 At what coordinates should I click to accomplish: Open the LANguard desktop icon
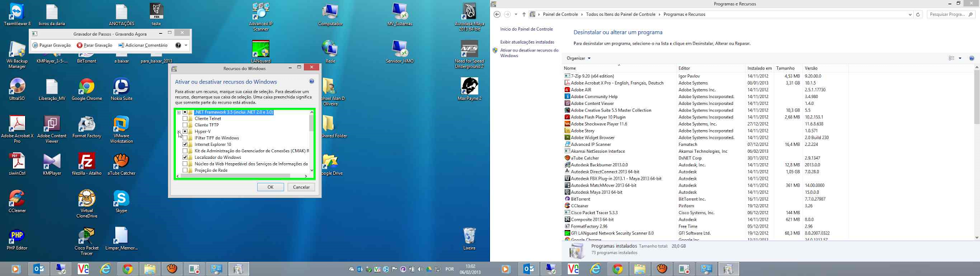(x=261, y=52)
